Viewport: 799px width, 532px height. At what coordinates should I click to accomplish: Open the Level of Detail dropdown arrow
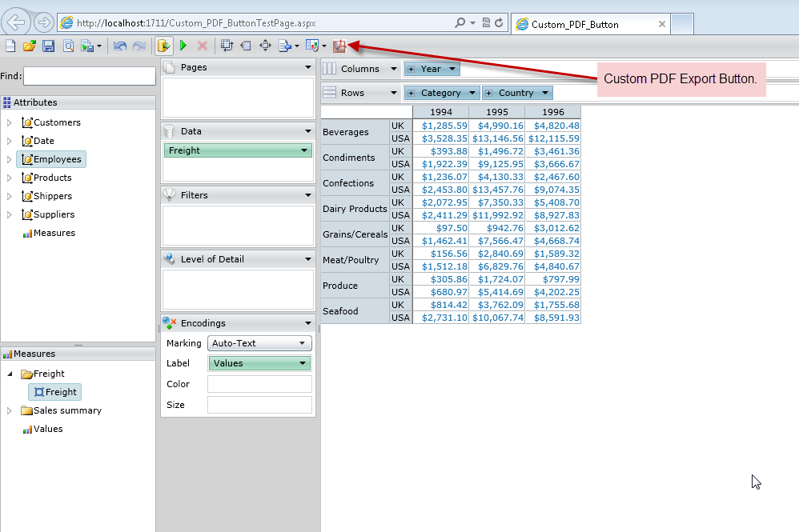click(x=307, y=260)
